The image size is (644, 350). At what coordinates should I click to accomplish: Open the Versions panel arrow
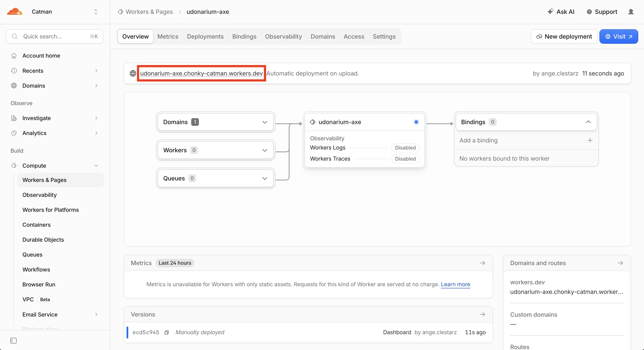[x=482, y=315]
